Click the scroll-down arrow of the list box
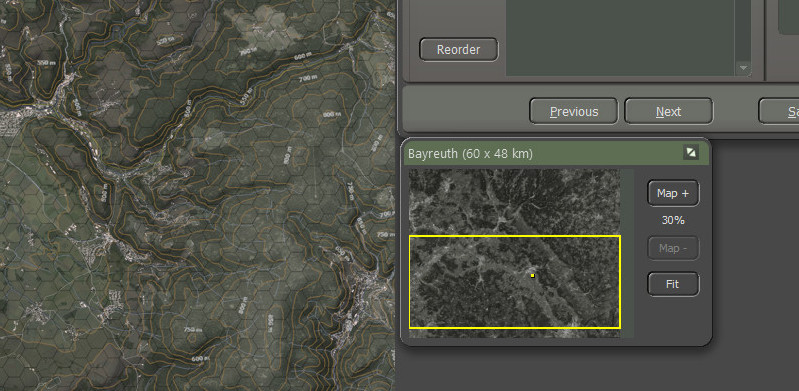The height and width of the screenshot is (391, 799). click(x=743, y=67)
